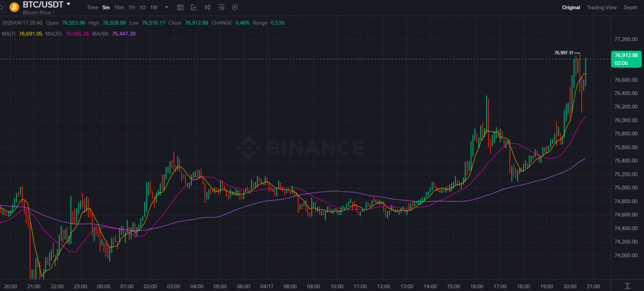Follow the Bitcoin Price link
Viewport: 644px width, 291px height.
coord(38,13)
